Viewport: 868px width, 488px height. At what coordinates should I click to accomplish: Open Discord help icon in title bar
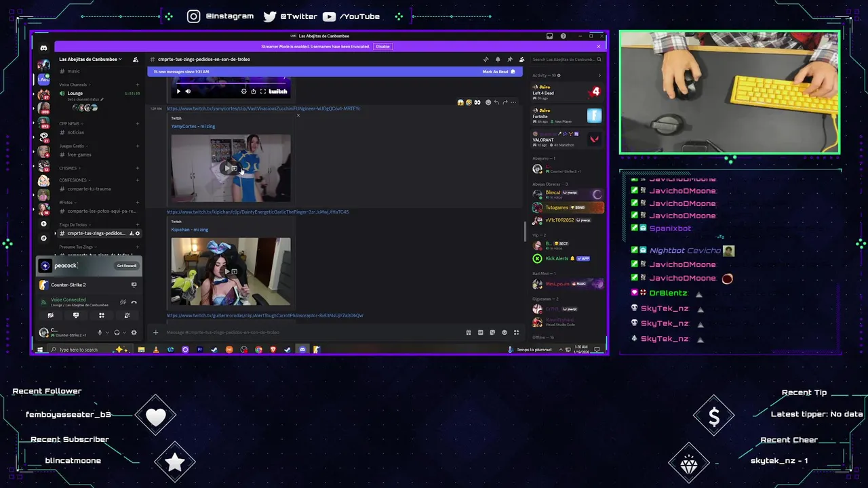click(x=563, y=36)
